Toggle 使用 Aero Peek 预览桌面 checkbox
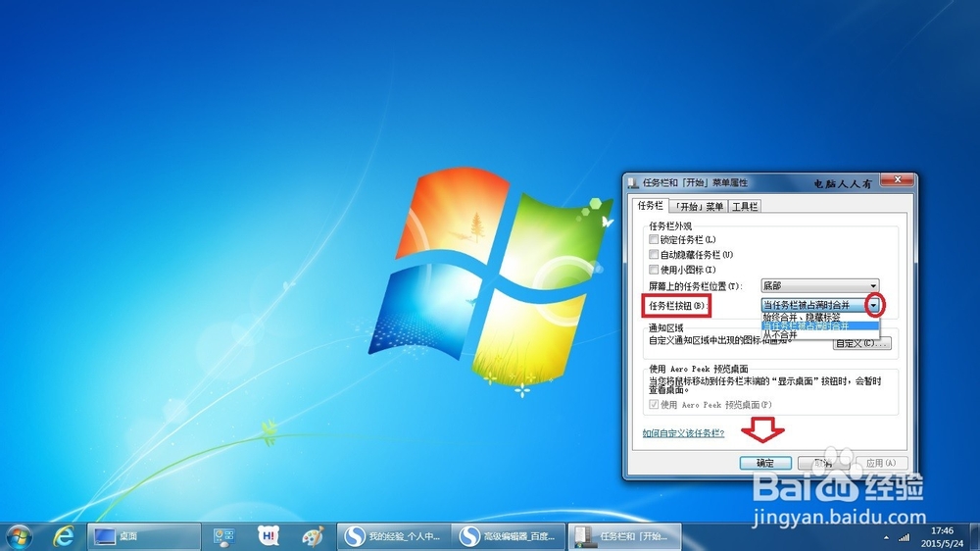This screenshot has width=980, height=551. [654, 405]
